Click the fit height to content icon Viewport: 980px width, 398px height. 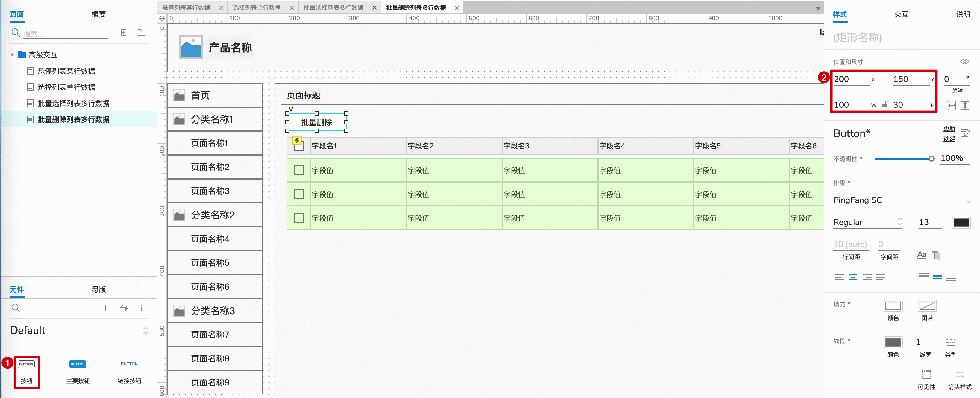[965, 105]
